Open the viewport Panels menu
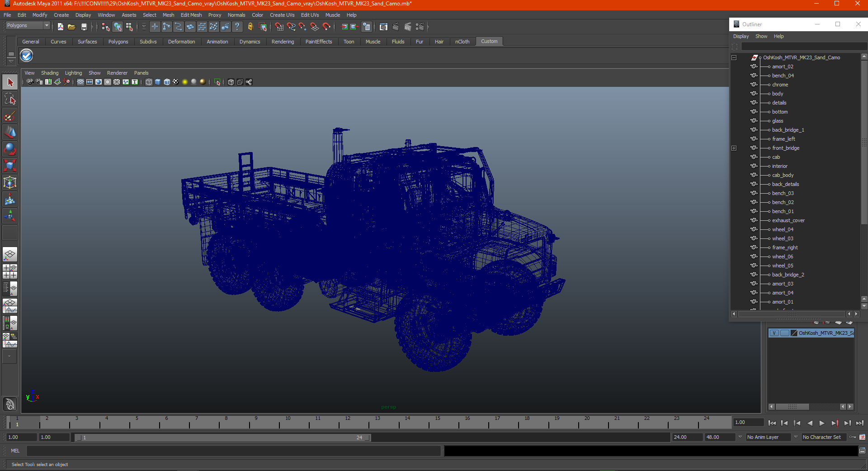 141,73
